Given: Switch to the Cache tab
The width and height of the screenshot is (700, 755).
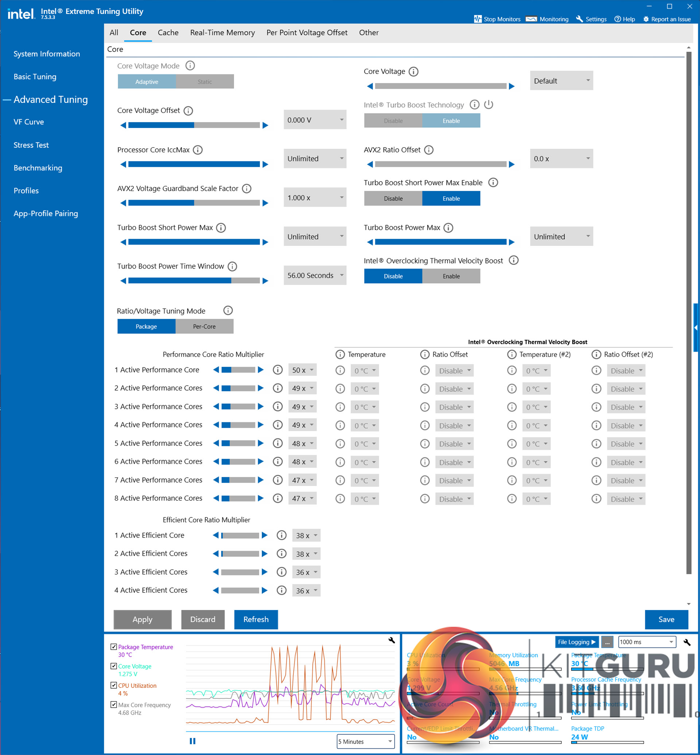Looking at the screenshot, I should [x=168, y=32].
